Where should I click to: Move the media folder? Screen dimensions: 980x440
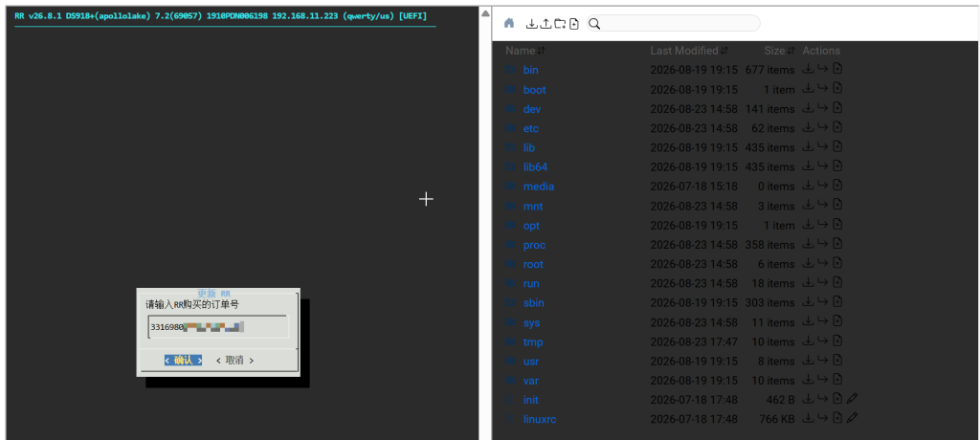822,185
